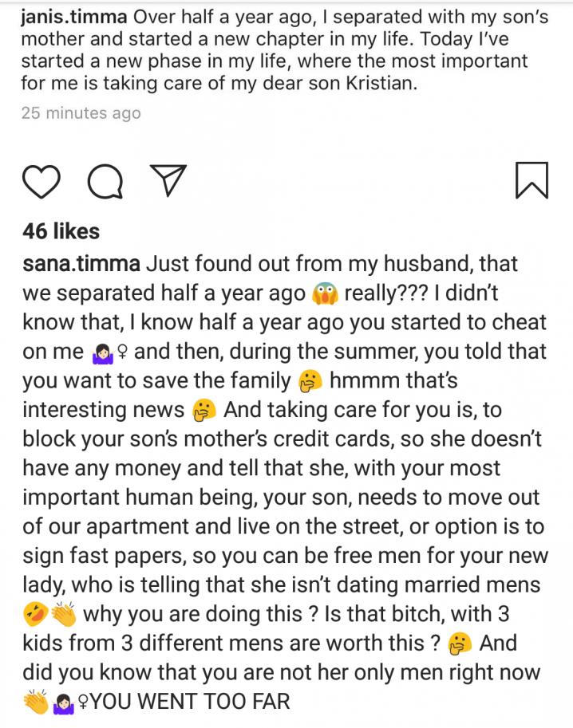
Task: View the 46 likes list
Action: pos(61,231)
